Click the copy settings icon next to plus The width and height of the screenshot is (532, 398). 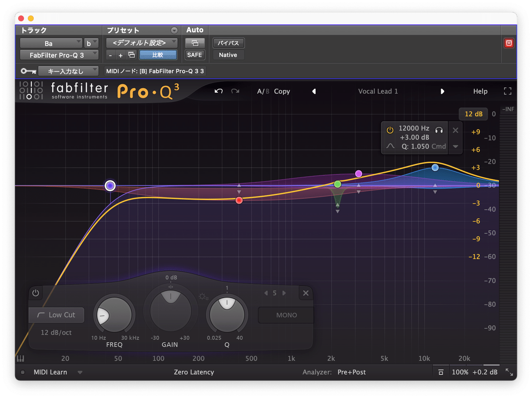[x=131, y=55]
